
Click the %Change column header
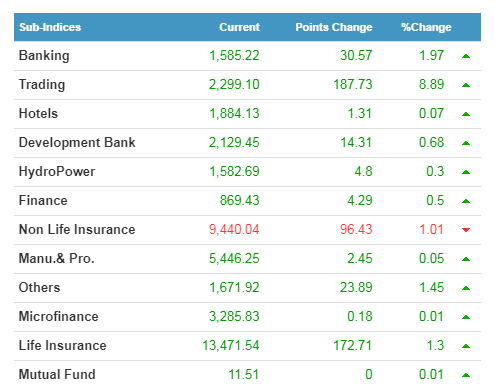tap(426, 27)
